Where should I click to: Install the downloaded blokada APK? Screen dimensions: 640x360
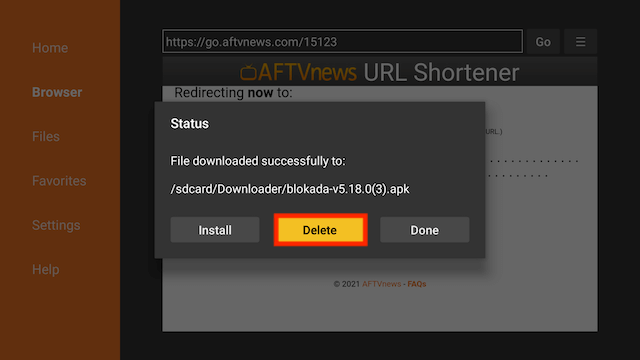pos(215,230)
